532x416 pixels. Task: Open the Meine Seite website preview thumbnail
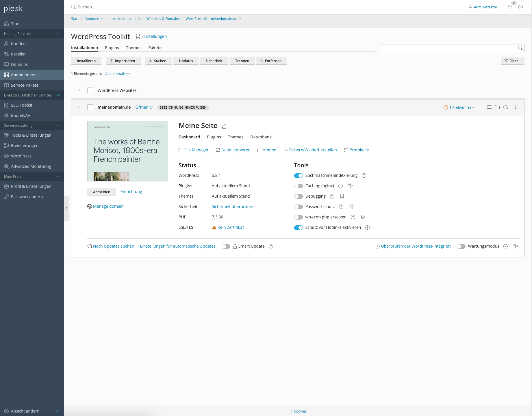127,151
